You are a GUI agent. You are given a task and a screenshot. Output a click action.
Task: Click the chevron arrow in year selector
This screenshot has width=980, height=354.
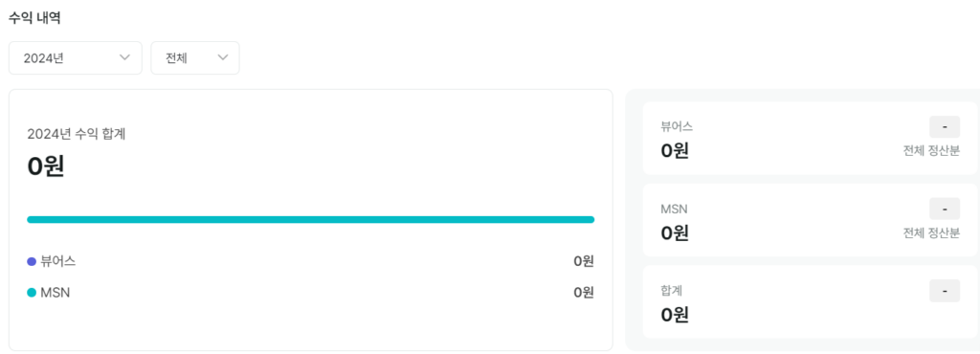tap(124, 57)
